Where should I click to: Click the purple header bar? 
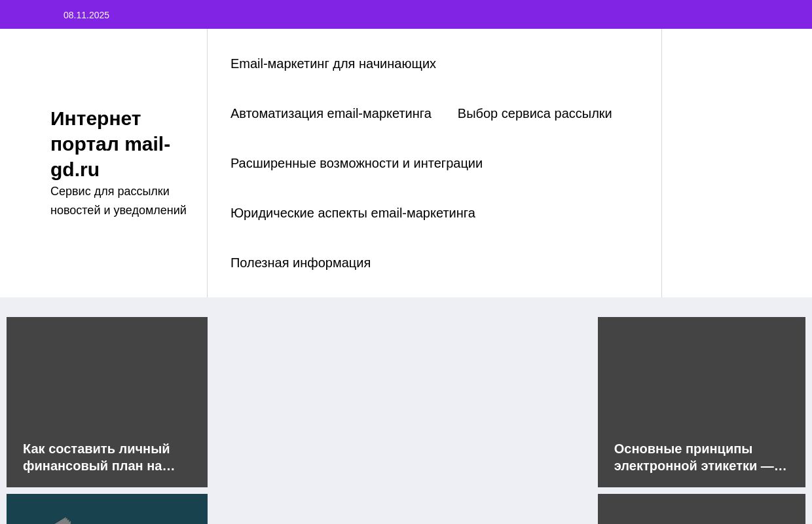point(406,14)
